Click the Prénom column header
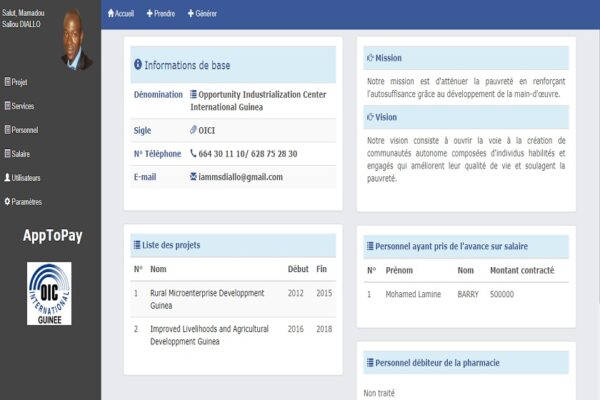 [399, 270]
